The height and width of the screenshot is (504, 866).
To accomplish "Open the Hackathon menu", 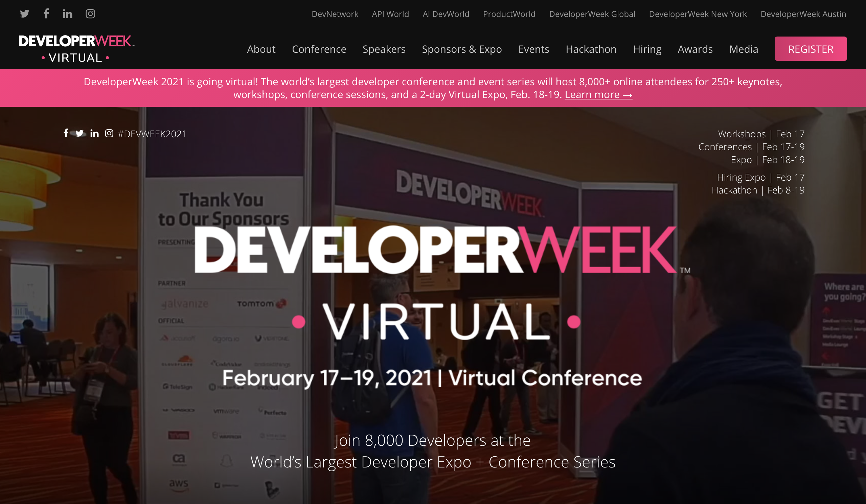I will [x=591, y=49].
